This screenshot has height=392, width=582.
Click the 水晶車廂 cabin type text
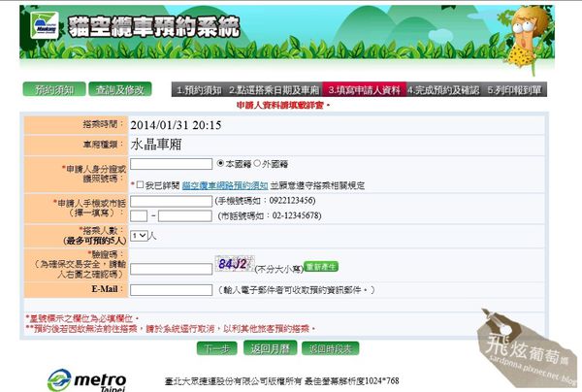pyautogui.click(x=156, y=145)
